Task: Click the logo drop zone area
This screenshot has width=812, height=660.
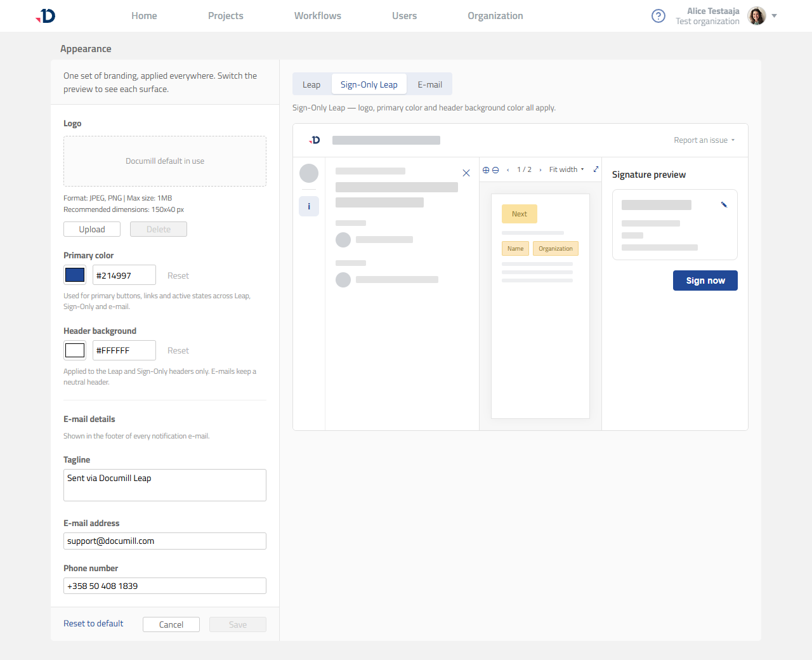Action: coord(165,161)
